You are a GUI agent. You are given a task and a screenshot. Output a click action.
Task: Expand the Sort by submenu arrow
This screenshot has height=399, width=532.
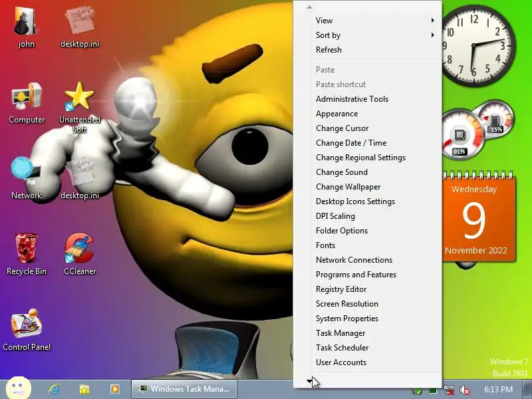433,35
